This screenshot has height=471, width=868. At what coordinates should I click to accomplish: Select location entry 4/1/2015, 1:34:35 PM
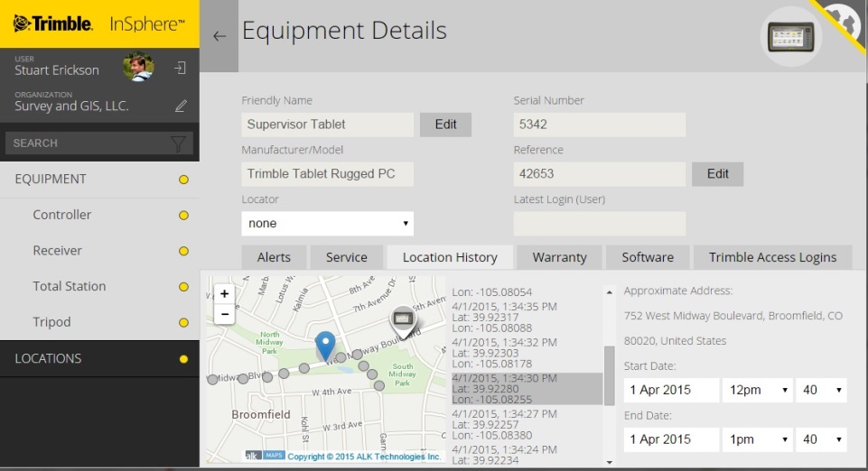point(526,318)
